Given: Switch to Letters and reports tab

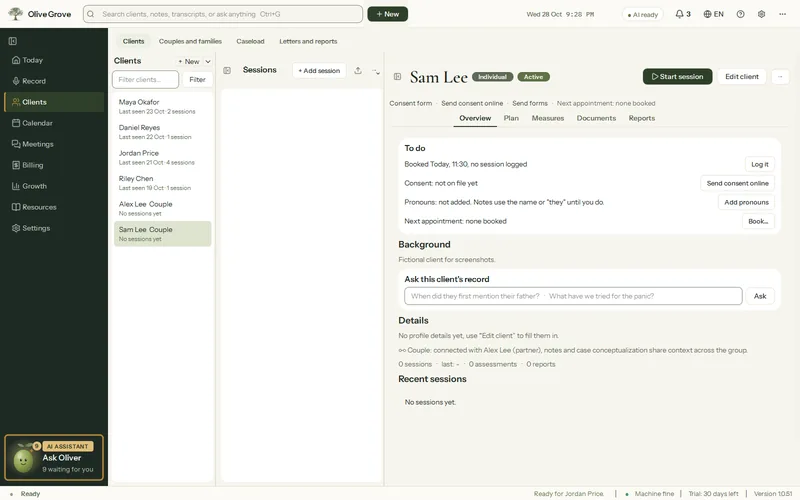Looking at the screenshot, I should (308, 41).
